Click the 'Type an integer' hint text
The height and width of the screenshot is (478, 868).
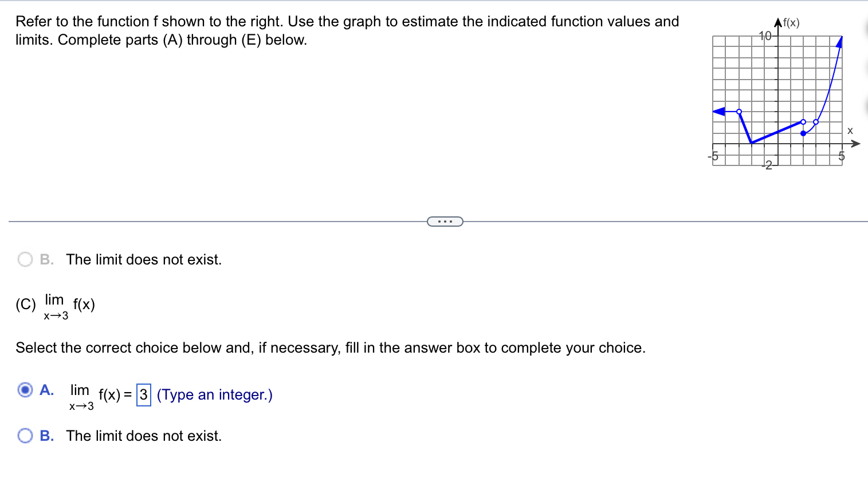(x=215, y=394)
